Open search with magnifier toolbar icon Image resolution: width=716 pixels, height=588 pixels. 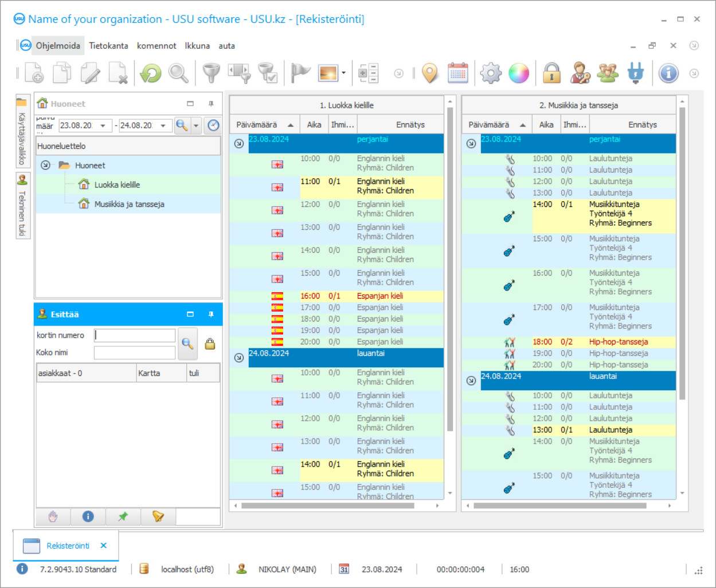pyautogui.click(x=178, y=73)
